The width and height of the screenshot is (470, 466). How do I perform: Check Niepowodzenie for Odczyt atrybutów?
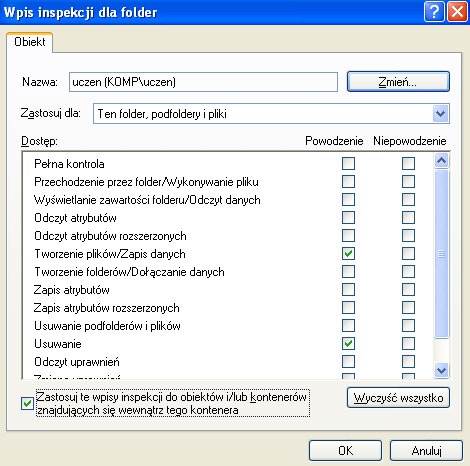point(408,218)
